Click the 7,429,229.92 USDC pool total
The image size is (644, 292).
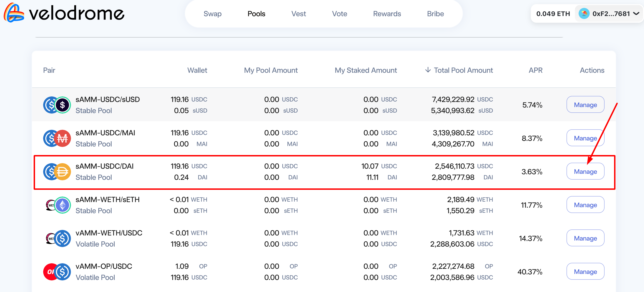462,99
